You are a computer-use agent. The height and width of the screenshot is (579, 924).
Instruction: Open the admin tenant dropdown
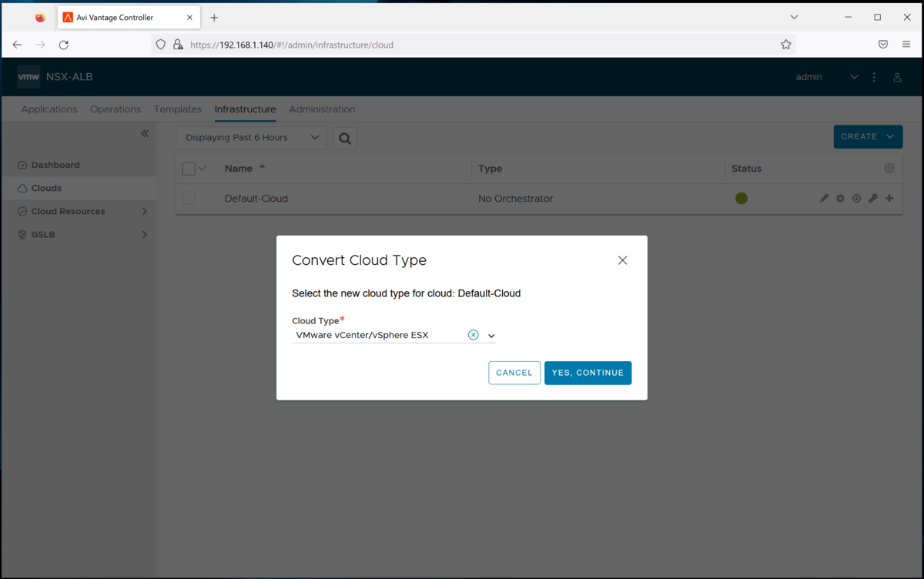tap(827, 77)
